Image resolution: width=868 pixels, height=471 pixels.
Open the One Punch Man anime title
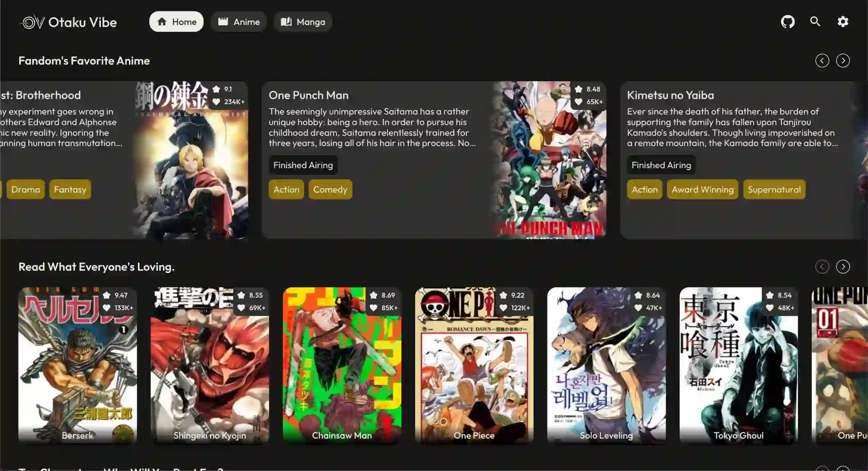308,95
